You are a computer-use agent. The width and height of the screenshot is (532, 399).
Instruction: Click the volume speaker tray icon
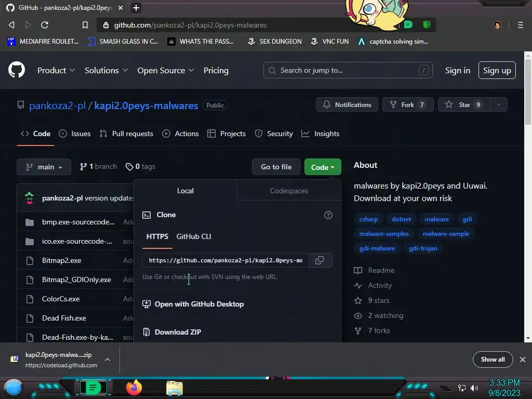pyautogui.click(x=474, y=388)
